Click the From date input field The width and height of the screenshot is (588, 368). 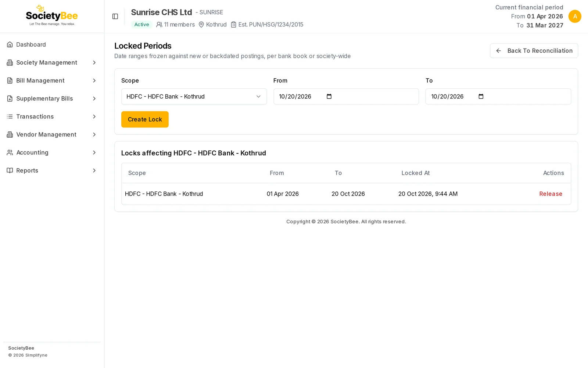tap(346, 96)
